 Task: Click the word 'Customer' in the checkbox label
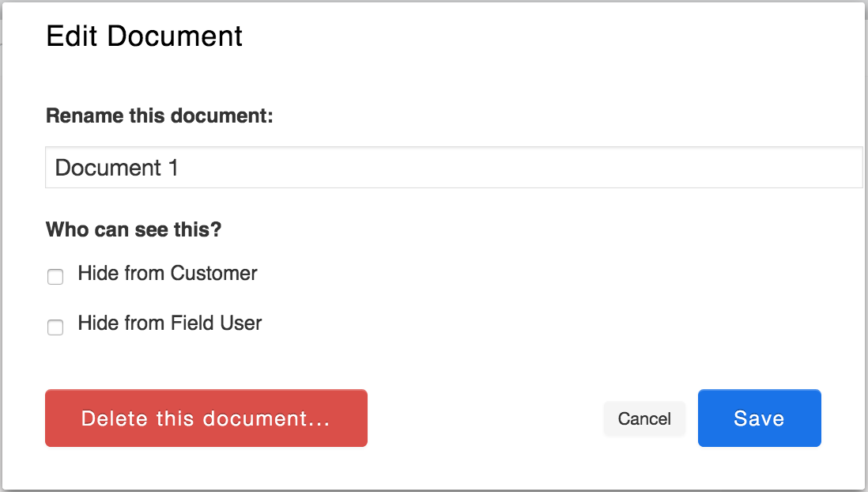(x=213, y=274)
